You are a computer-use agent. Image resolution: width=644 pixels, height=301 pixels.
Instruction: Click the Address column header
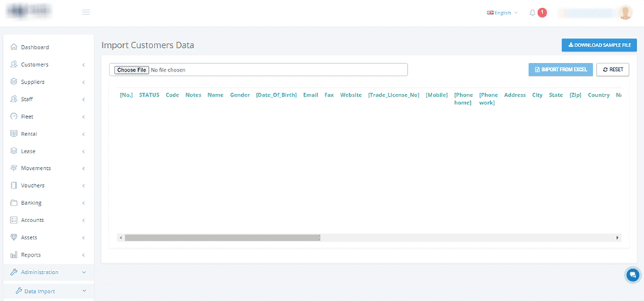[515, 95]
